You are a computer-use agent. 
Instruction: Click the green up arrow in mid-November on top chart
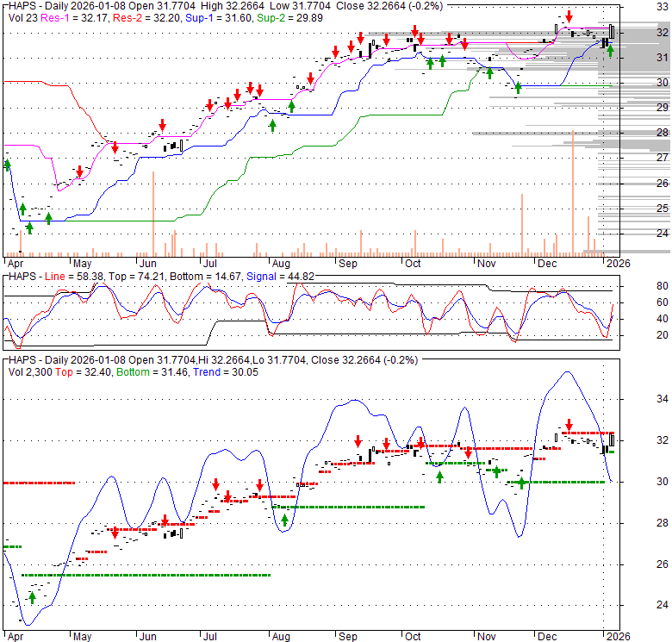518,87
